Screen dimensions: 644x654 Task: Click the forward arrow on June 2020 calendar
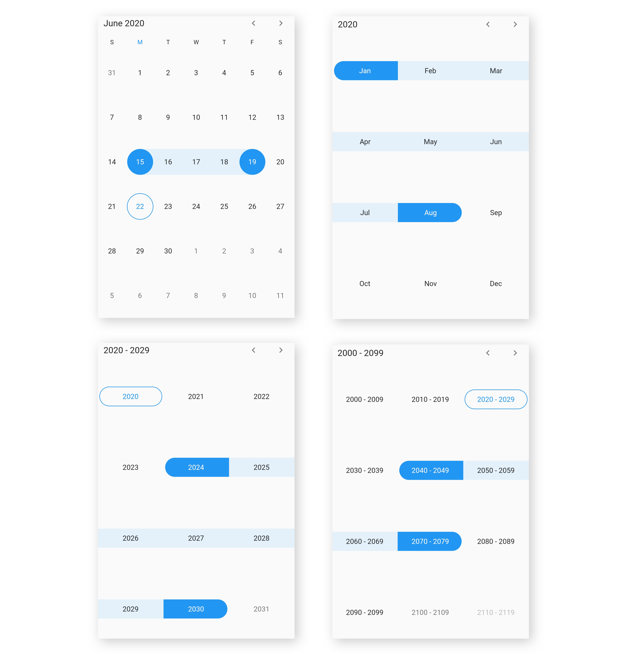[x=281, y=23]
